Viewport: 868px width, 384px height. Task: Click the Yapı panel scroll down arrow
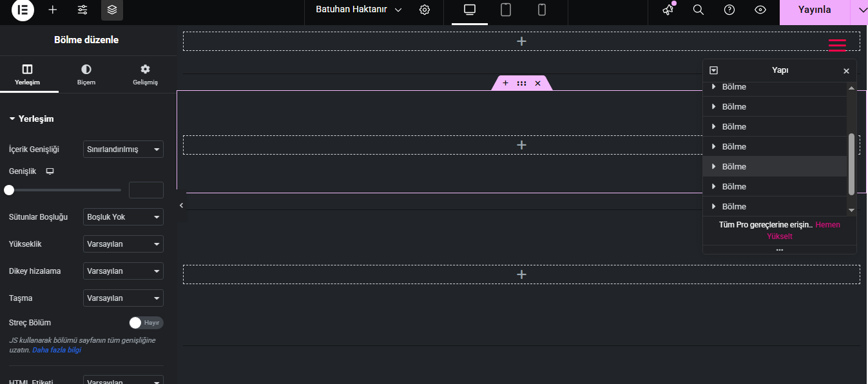pyautogui.click(x=851, y=211)
